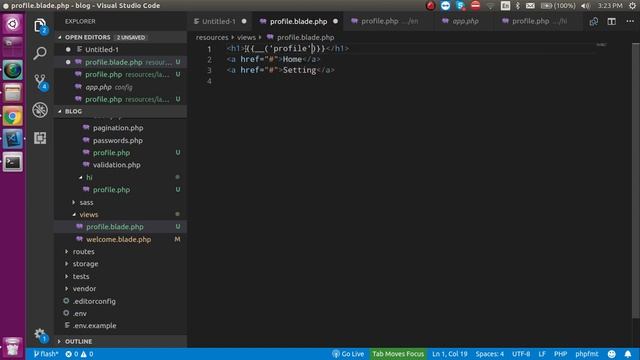Click the Ln 1, Col 19 position indicator
This screenshot has width=640, height=360.
click(449, 354)
